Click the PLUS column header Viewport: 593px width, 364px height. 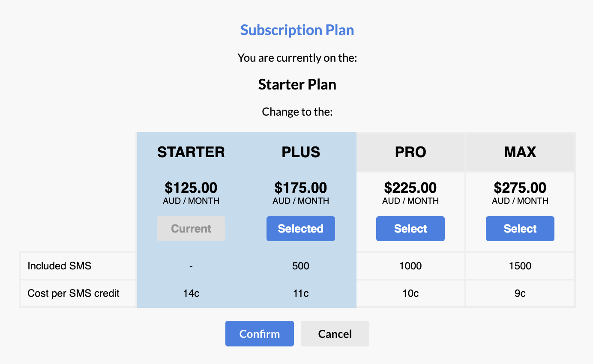300,152
